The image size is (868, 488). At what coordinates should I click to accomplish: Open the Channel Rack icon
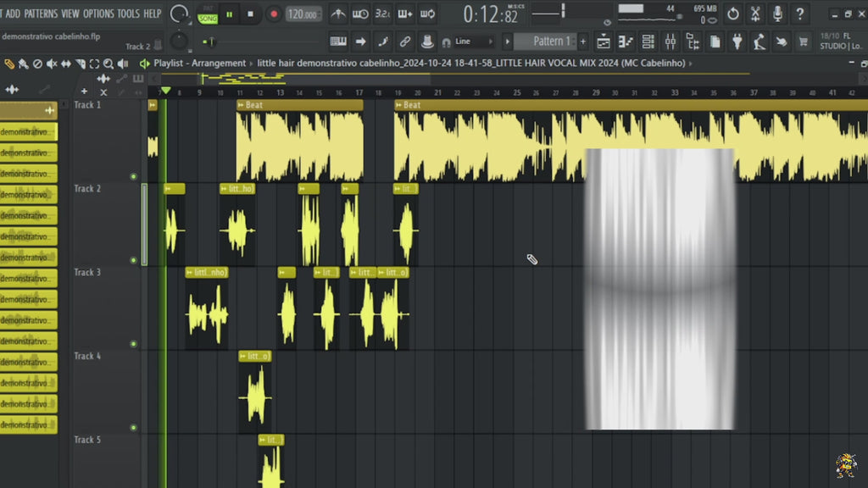pyautogui.click(x=648, y=42)
